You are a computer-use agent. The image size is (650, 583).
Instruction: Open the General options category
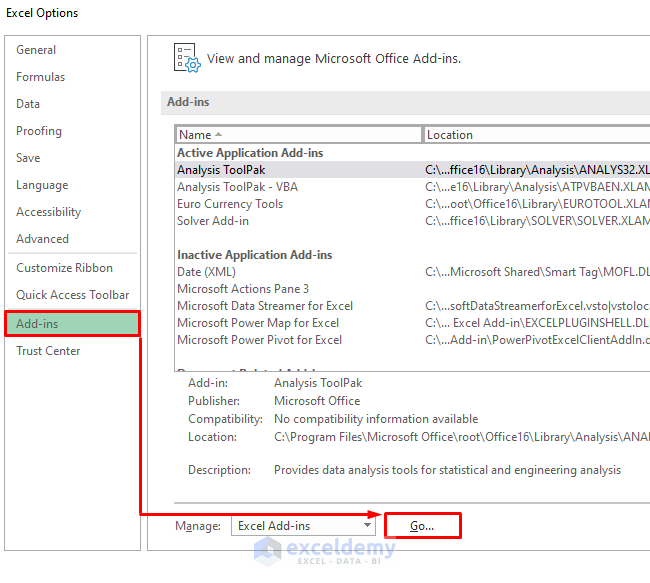tap(36, 50)
